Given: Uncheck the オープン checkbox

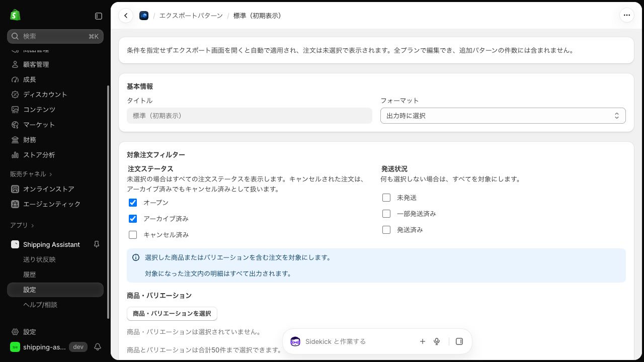Looking at the screenshot, I should click(x=133, y=203).
